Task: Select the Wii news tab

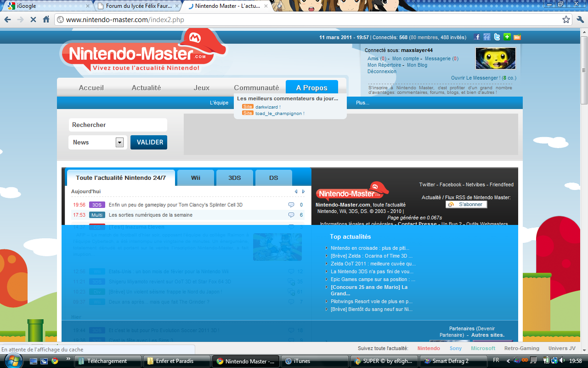Action: [x=196, y=178]
